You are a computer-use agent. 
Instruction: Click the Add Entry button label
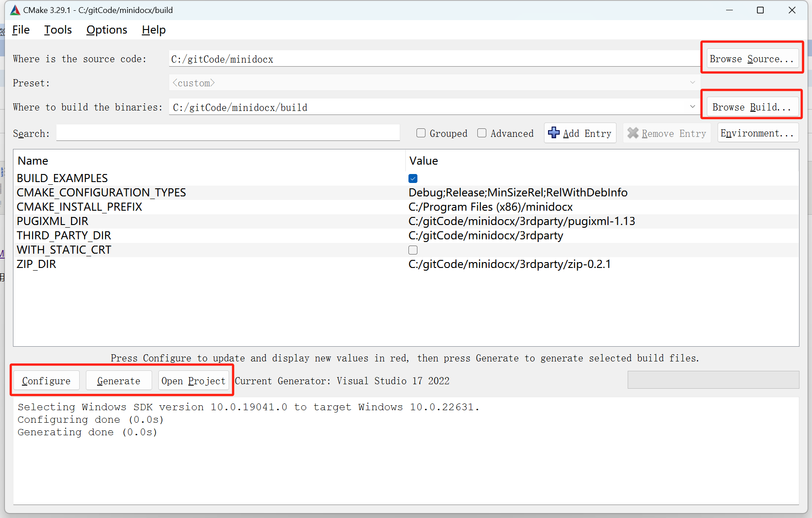587,133
